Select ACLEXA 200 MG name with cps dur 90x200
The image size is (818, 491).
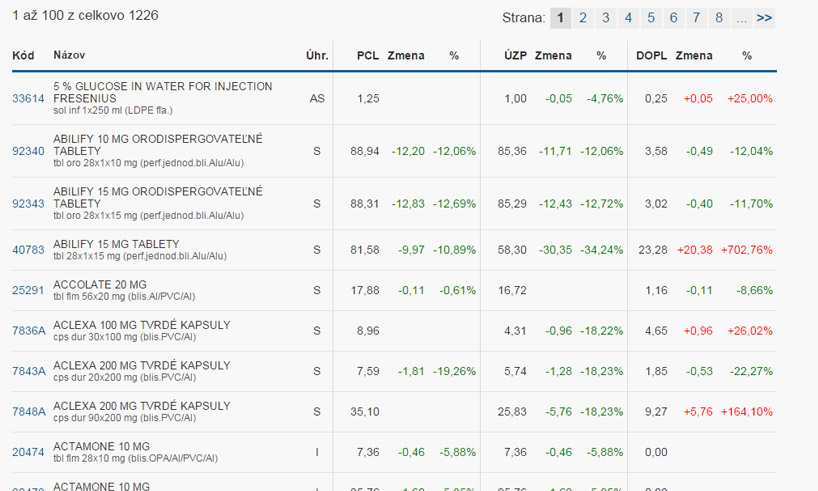click(x=141, y=406)
